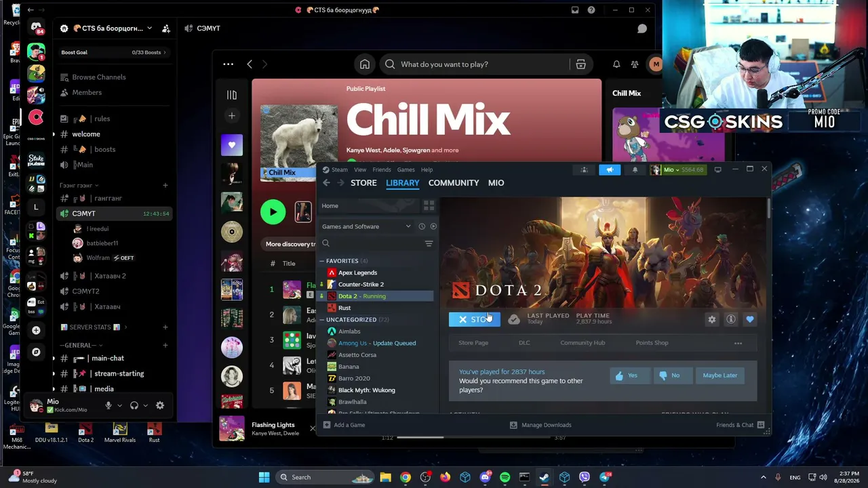Screen dimensions: 868x488
Task: Click Maybe Later on the review prompt
Action: pos(720,375)
